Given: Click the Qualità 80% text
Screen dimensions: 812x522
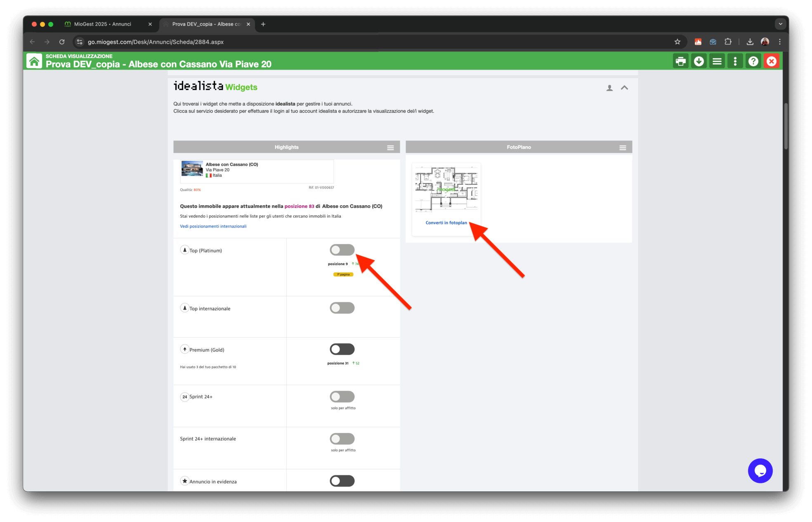Looking at the screenshot, I should tap(190, 190).
